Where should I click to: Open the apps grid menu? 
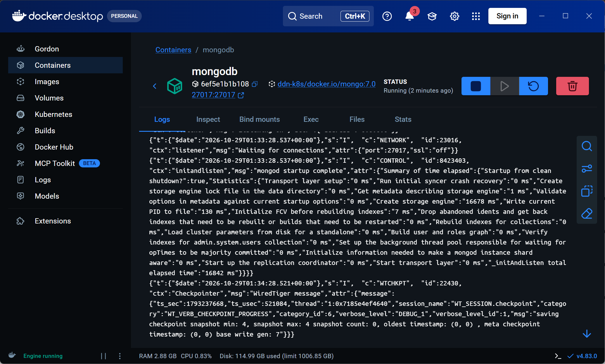click(x=476, y=16)
